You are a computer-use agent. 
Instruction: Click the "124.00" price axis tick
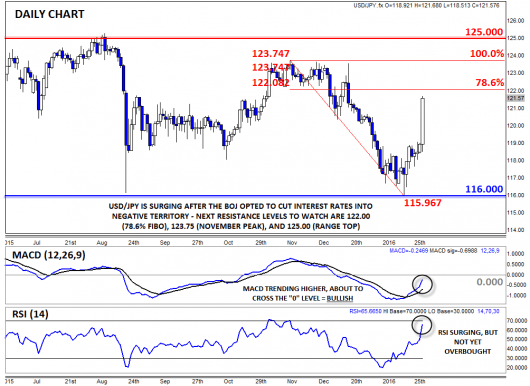[x=515, y=55]
